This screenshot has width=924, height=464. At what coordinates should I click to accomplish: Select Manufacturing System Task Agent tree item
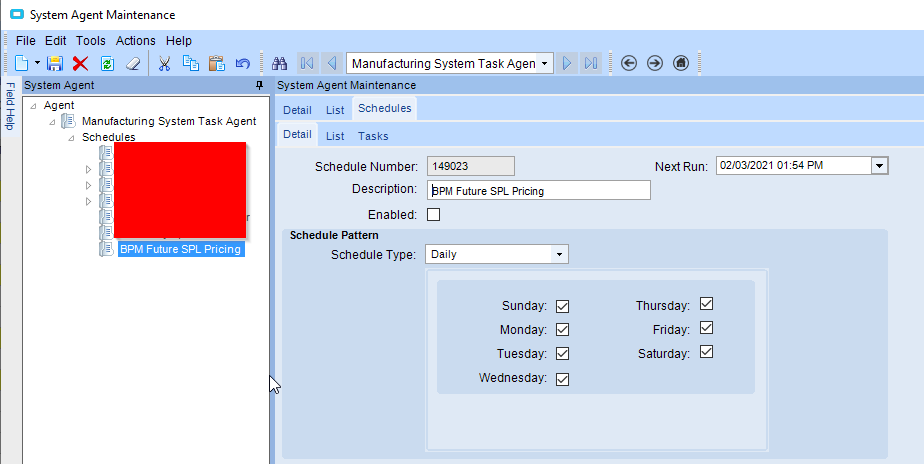pos(169,121)
